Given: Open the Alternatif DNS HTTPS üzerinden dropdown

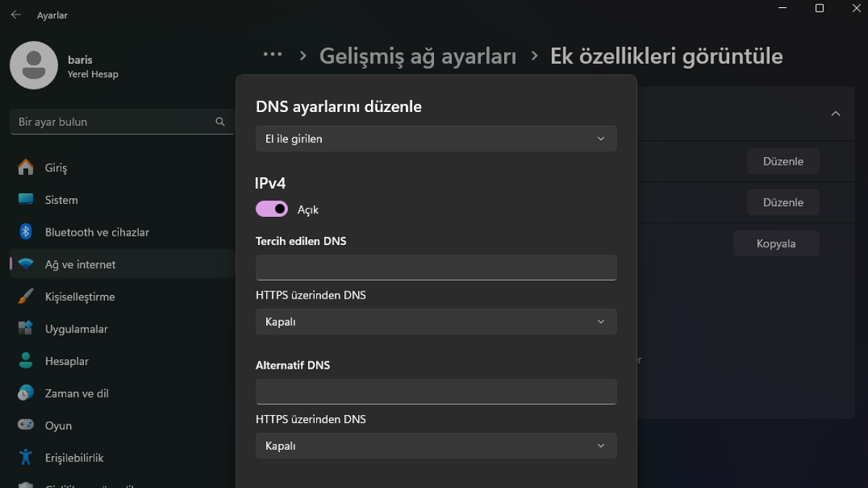Looking at the screenshot, I should (x=435, y=445).
